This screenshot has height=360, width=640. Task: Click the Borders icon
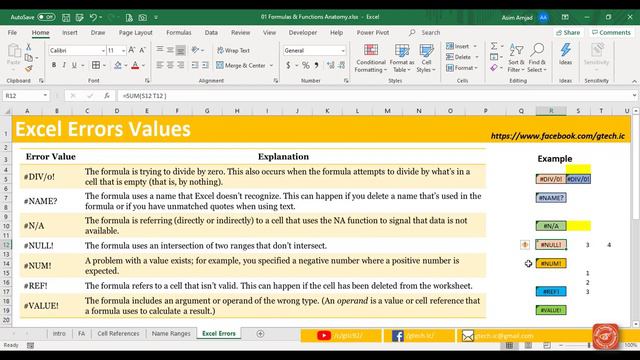coord(96,65)
